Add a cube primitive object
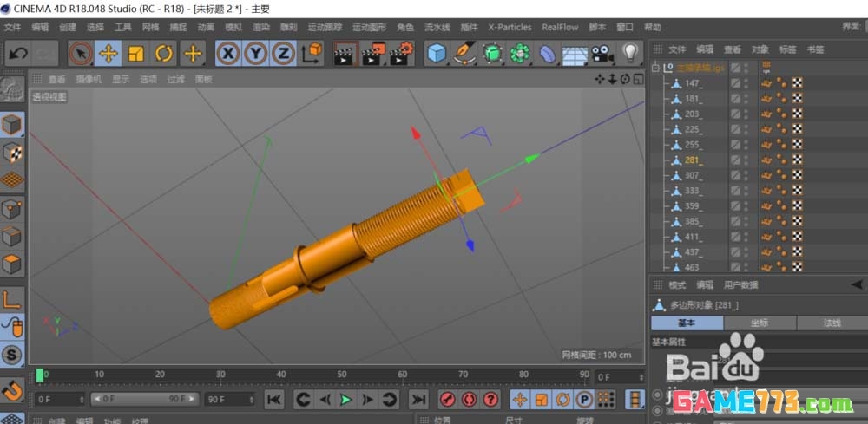This screenshot has width=868, height=424. (437, 54)
